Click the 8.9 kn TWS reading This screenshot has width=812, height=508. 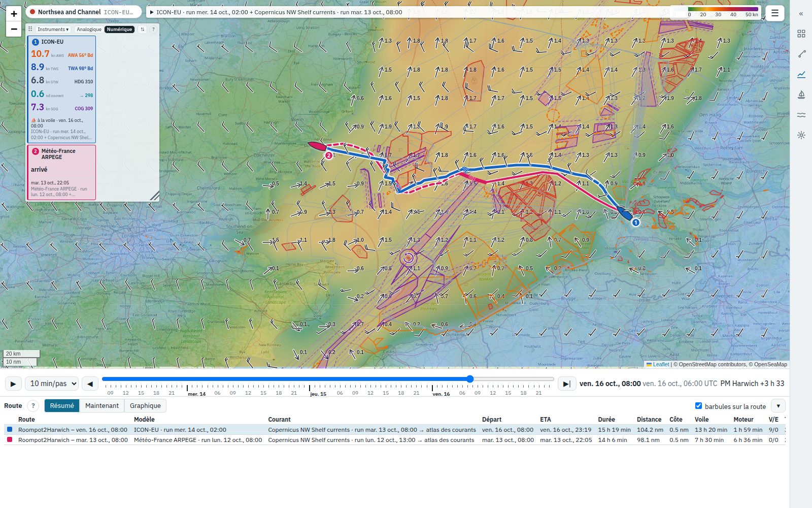pos(45,67)
